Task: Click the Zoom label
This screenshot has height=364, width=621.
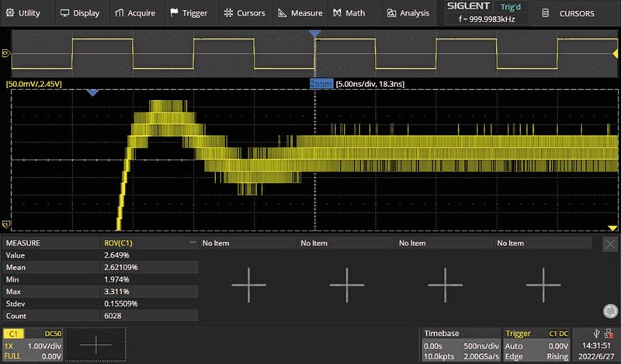Action: 321,84
